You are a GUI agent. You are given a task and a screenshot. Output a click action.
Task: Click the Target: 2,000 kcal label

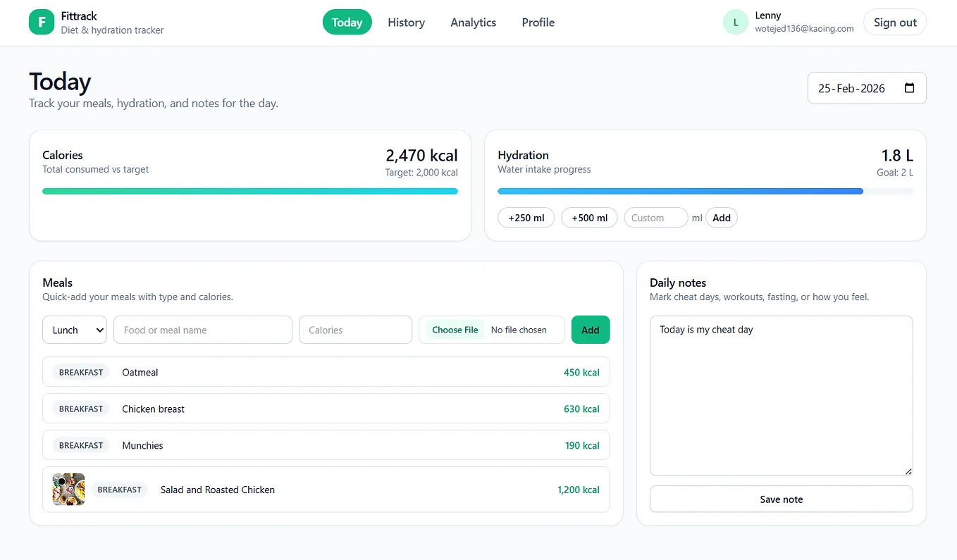pos(421,173)
